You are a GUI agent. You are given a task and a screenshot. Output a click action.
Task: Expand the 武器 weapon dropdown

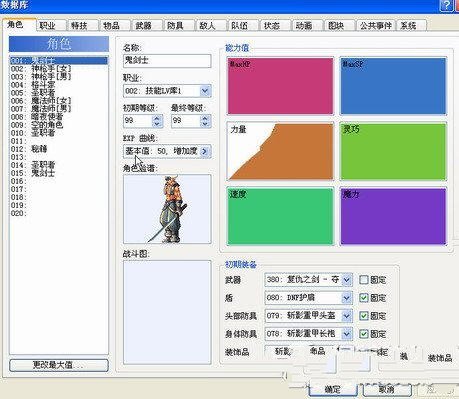[347, 280]
